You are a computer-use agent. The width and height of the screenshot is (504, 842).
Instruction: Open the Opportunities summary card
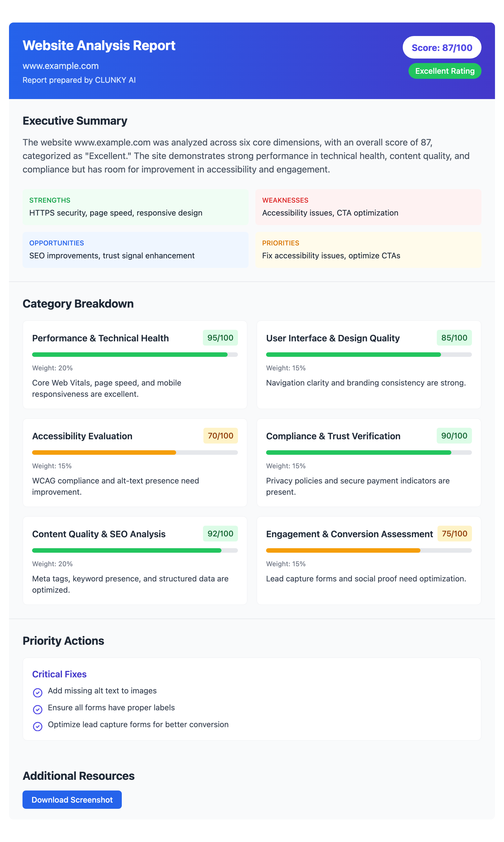[x=136, y=250]
